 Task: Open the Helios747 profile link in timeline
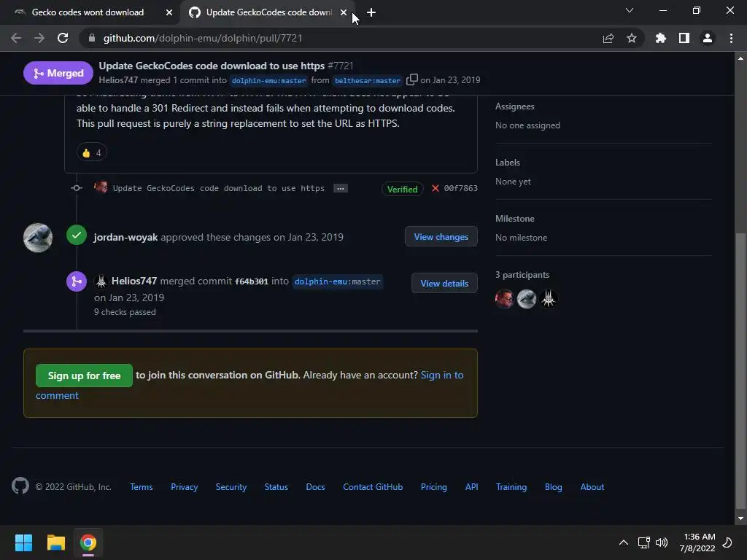(x=134, y=281)
